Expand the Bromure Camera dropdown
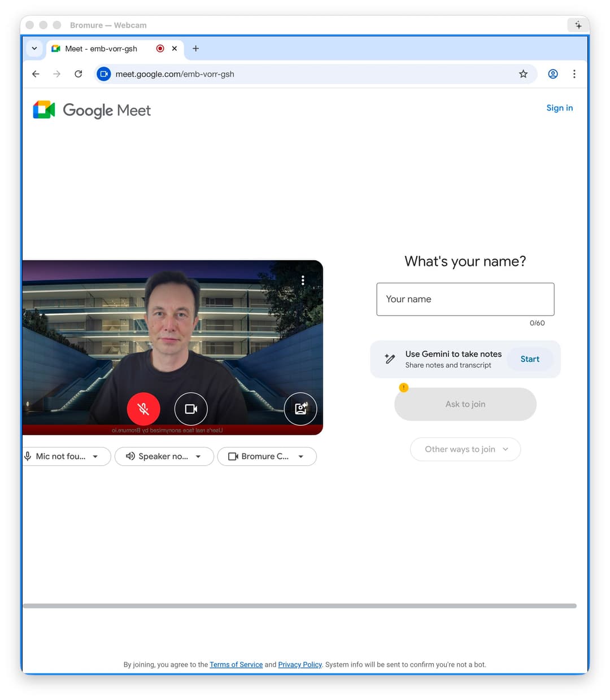Viewport: 610px width, 700px height. pos(267,456)
